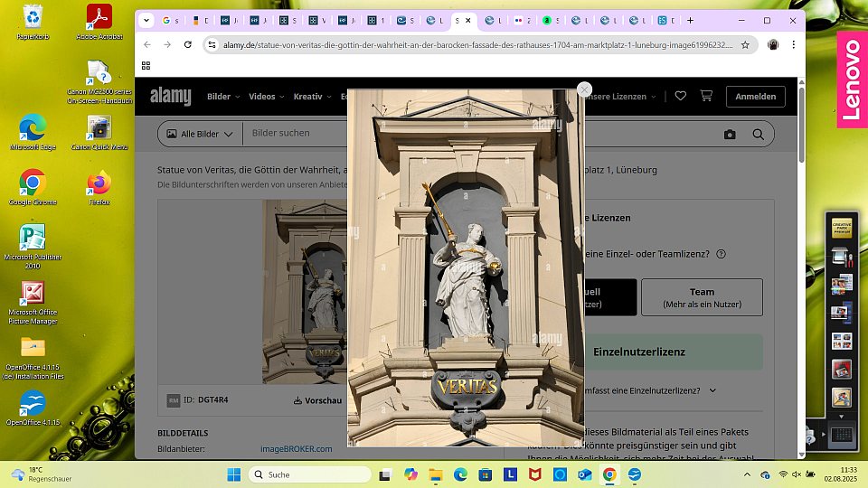Open Chrome apps grid in bookmarks bar

tap(146, 66)
